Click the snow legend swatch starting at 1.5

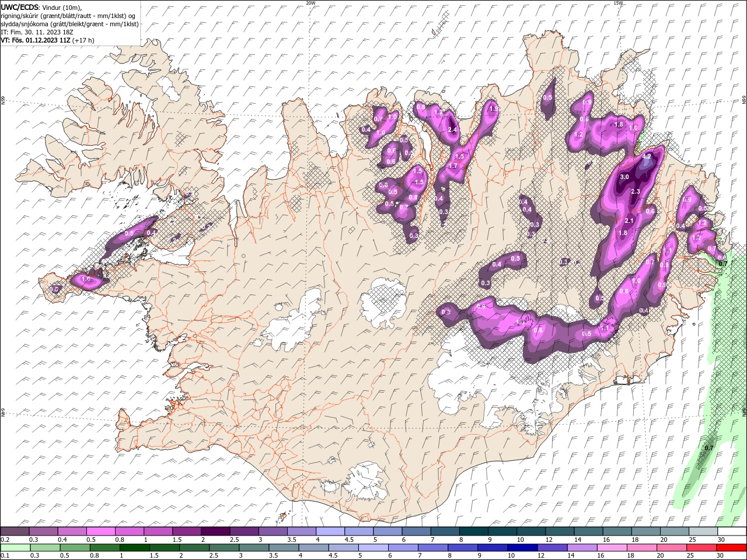coord(187,531)
